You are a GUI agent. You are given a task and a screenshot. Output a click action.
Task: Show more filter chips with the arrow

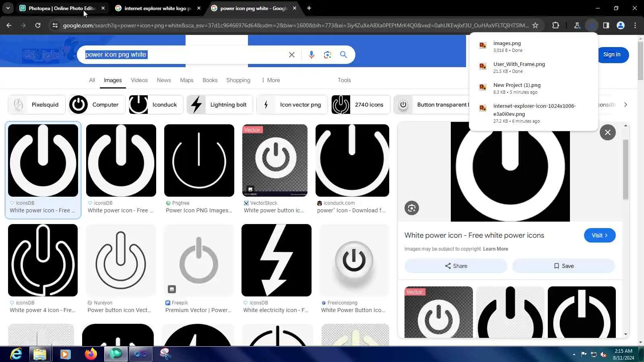point(625,105)
